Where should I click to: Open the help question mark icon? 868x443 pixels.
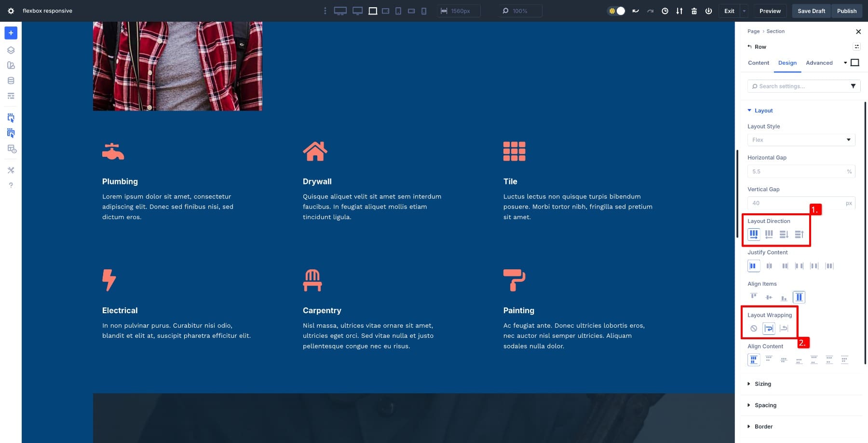coord(11,185)
